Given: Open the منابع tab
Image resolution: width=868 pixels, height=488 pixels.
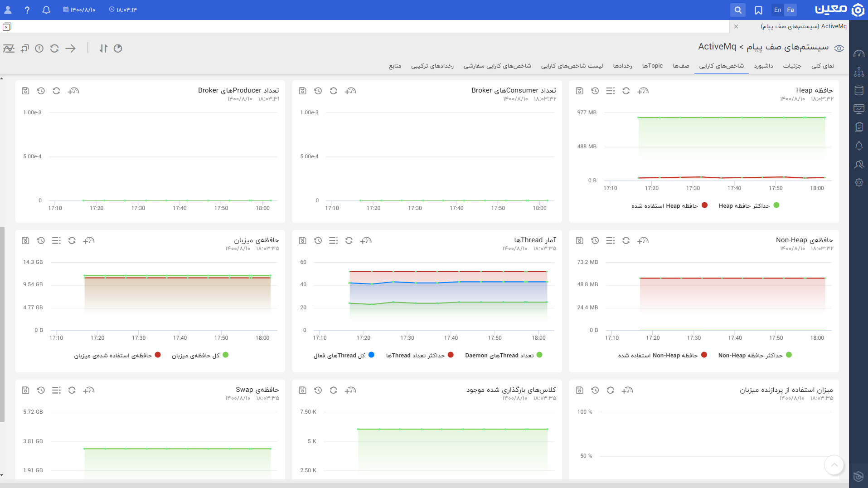Looking at the screenshot, I should (395, 66).
